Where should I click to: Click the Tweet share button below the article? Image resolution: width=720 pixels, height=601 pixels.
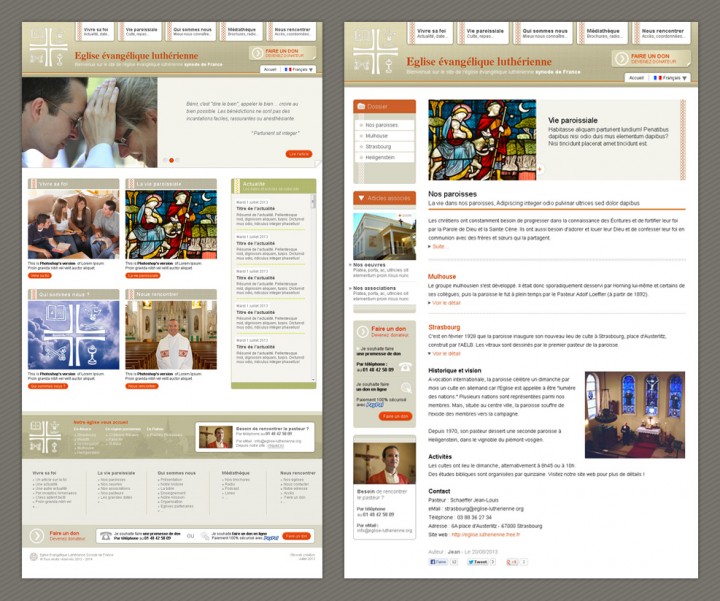[480, 562]
